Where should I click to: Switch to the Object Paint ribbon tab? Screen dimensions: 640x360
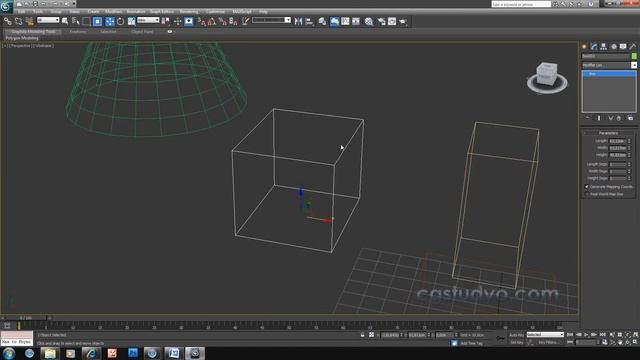tap(142, 31)
